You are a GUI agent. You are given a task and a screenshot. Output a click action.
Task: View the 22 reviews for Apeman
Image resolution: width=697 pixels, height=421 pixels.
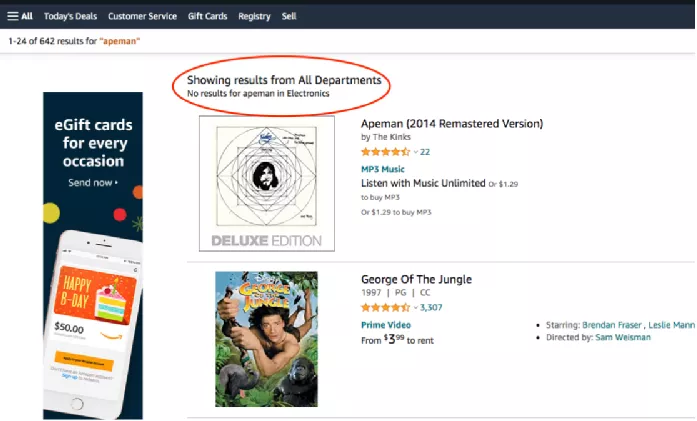tap(425, 152)
